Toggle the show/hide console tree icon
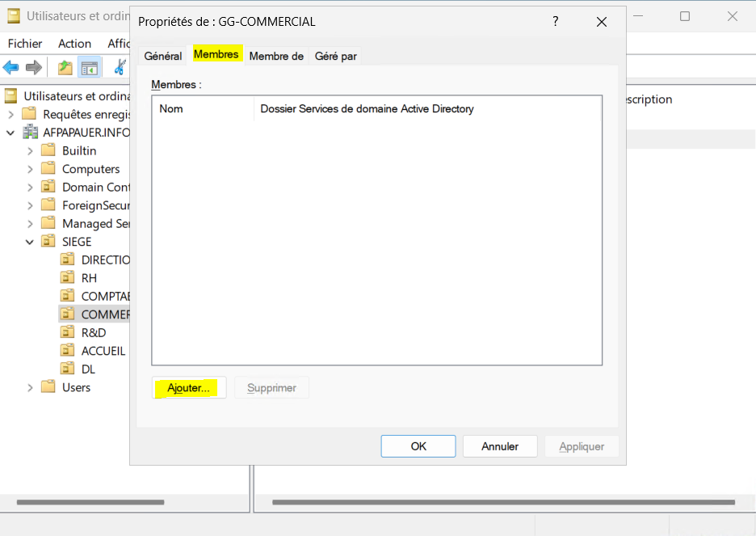Image resolution: width=756 pixels, height=536 pixels. click(89, 68)
